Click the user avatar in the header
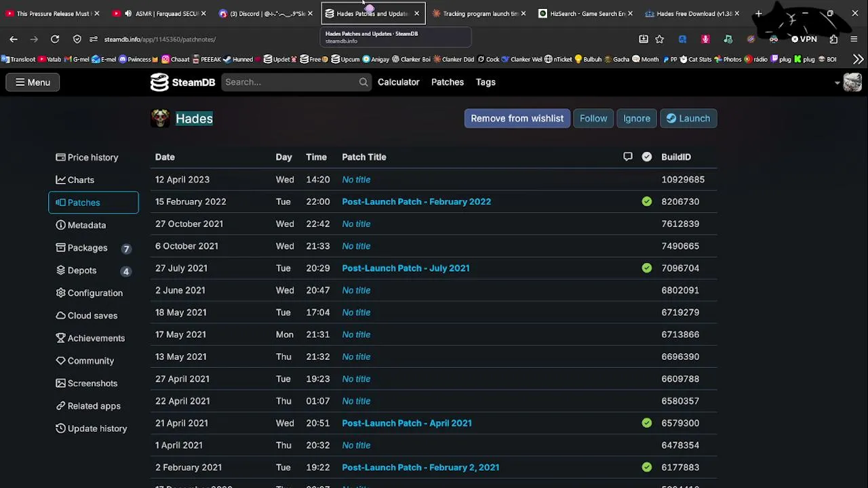This screenshot has height=488, width=868. click(852, 82)
